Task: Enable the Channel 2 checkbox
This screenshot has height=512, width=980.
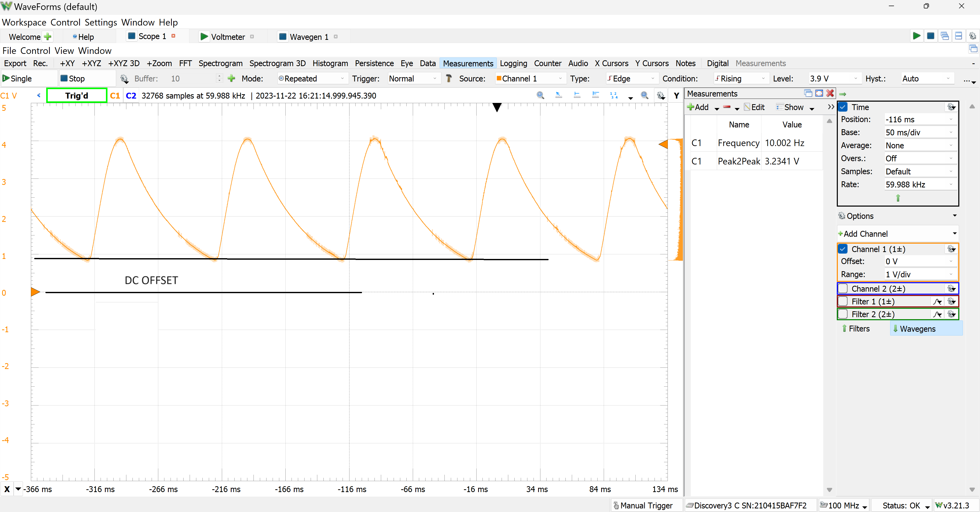Action: pyautogui.click(x=843, y=289)
